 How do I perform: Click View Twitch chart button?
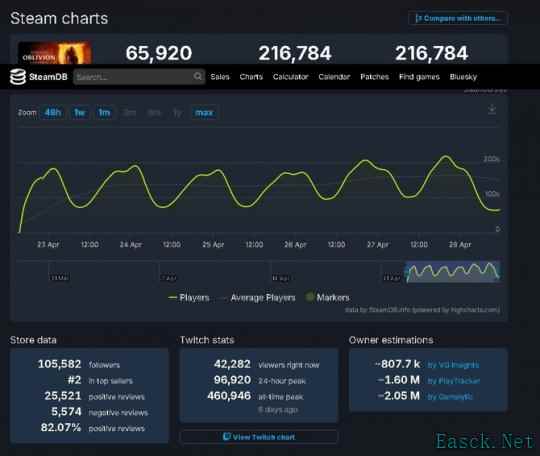click(x=259, y=437)
